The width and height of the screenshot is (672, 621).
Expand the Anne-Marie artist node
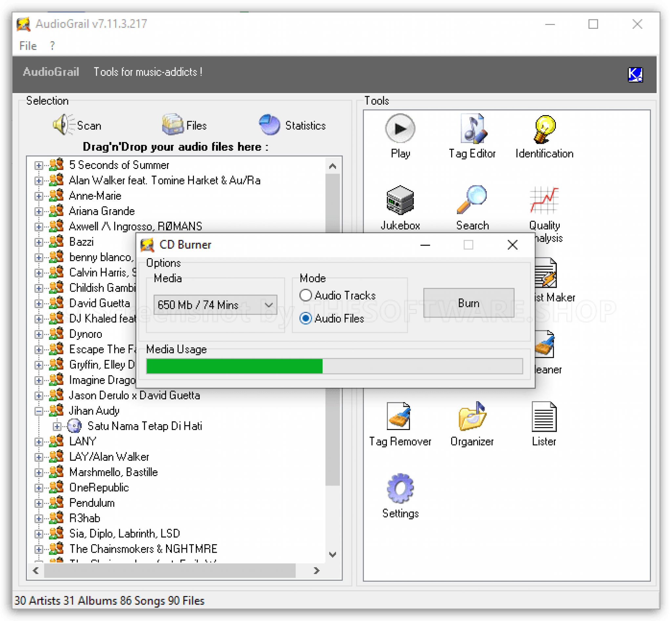[39, 196]
